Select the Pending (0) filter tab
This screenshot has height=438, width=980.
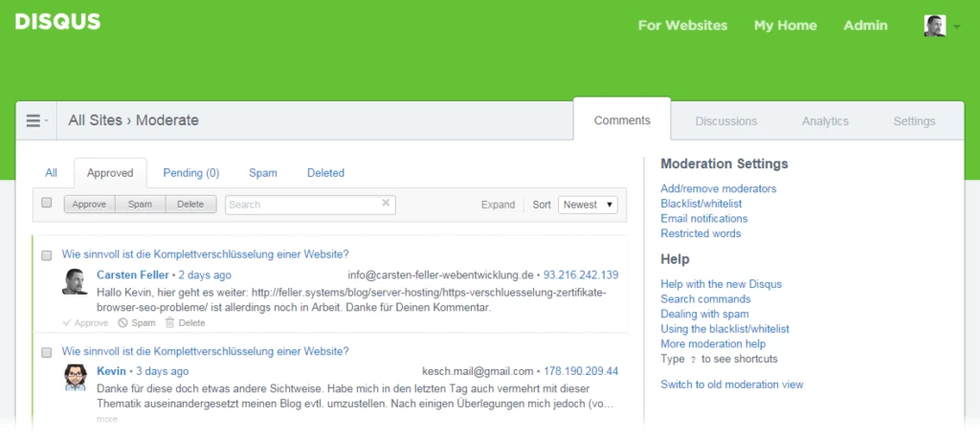(x=191, y=172)
